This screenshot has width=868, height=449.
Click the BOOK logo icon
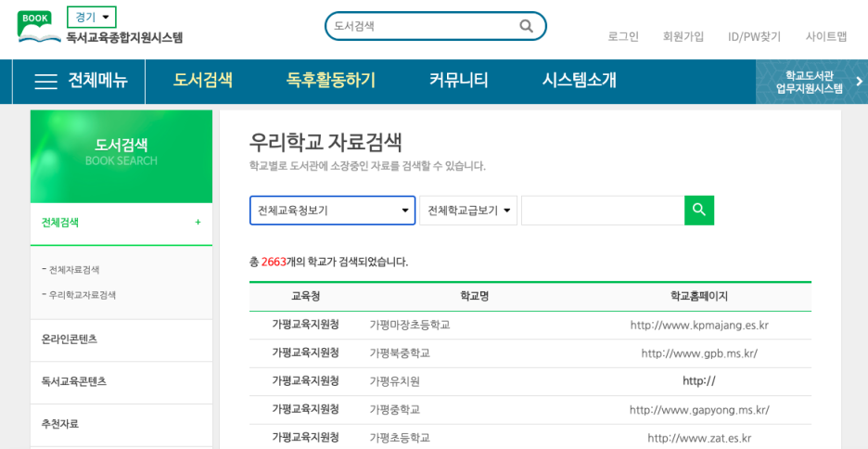[x=39, y=25]
